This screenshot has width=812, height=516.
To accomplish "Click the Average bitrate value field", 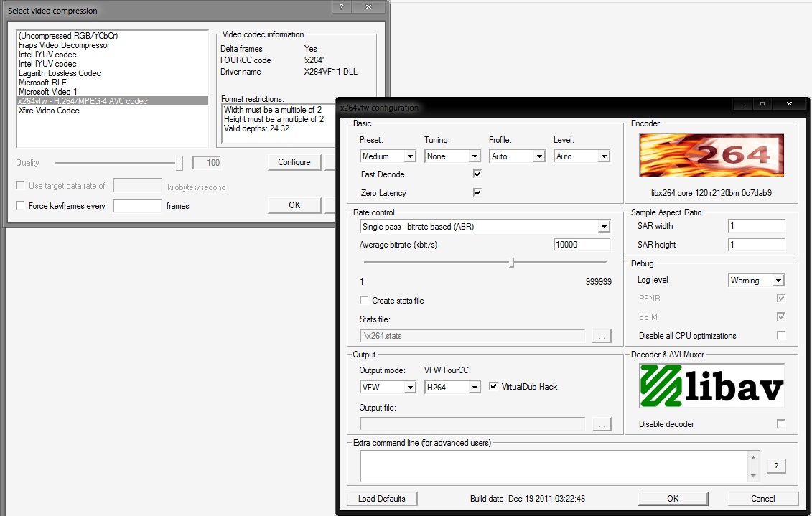I will click(582, 244).
